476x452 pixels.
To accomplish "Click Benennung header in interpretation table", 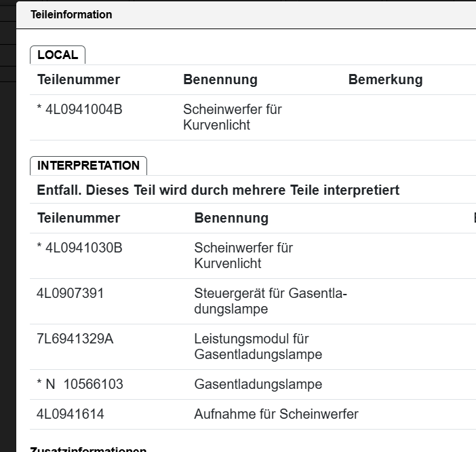I will [231, 218].
